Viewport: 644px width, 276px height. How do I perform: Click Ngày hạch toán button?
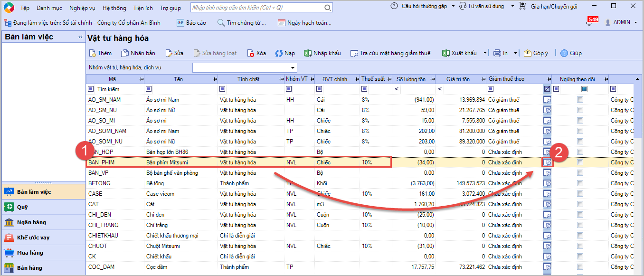click(x=304, y=23)
